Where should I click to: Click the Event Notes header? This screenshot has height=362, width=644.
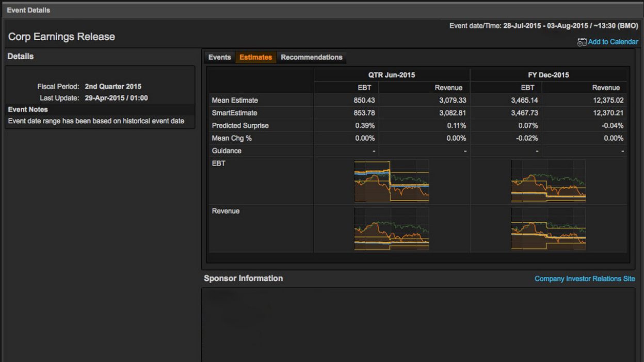pyautogui.click(x=28, y=109)
